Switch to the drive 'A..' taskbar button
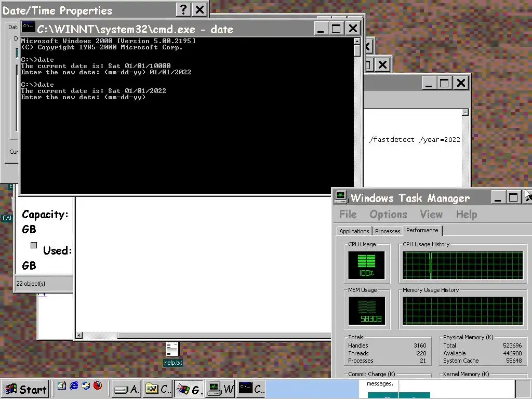Screen dimensions: 532x399 (127, 389)
